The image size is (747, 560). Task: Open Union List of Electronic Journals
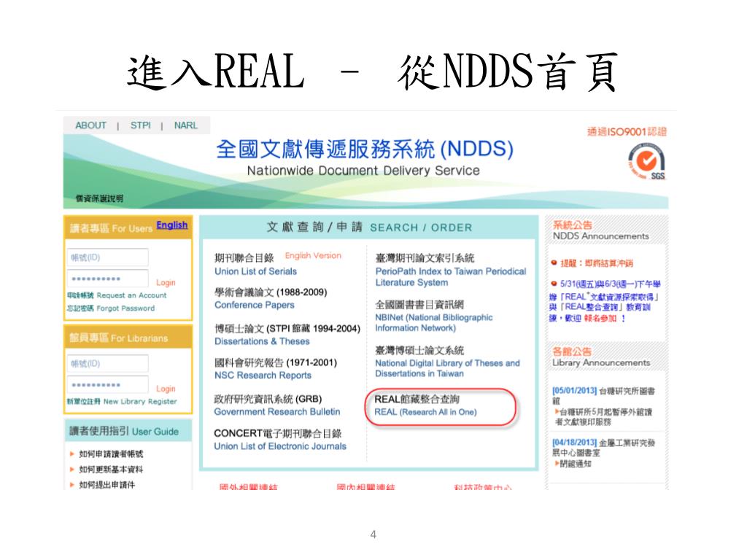pyautogui.click(x=280, y=446)
